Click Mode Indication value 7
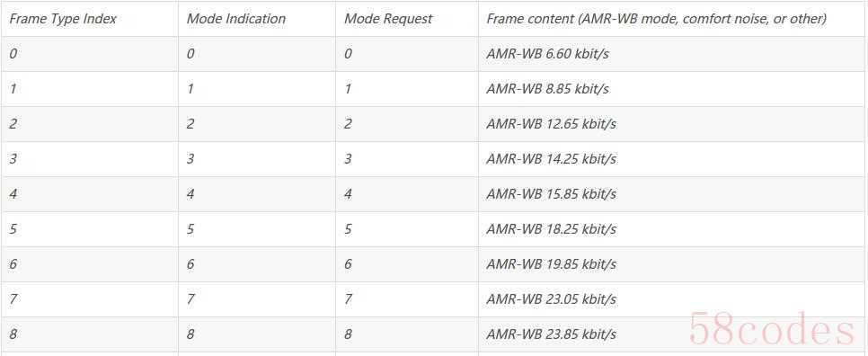 coord(190,299)
